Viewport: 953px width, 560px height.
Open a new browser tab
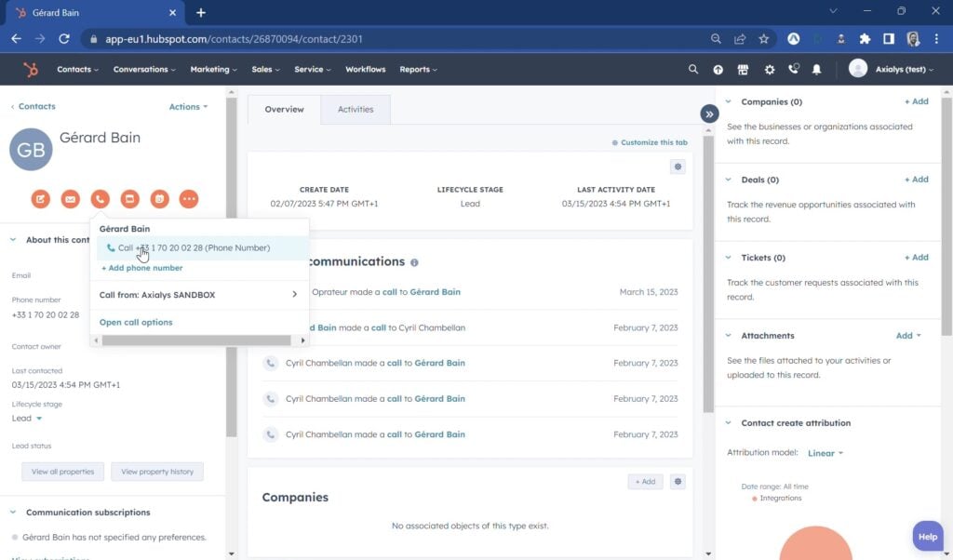(201, 13)
